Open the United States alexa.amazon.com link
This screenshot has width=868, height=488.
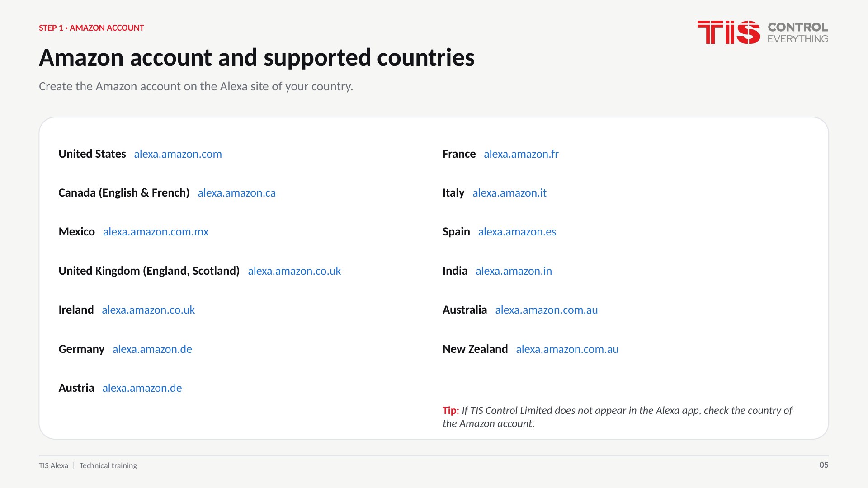pos(178,154)
